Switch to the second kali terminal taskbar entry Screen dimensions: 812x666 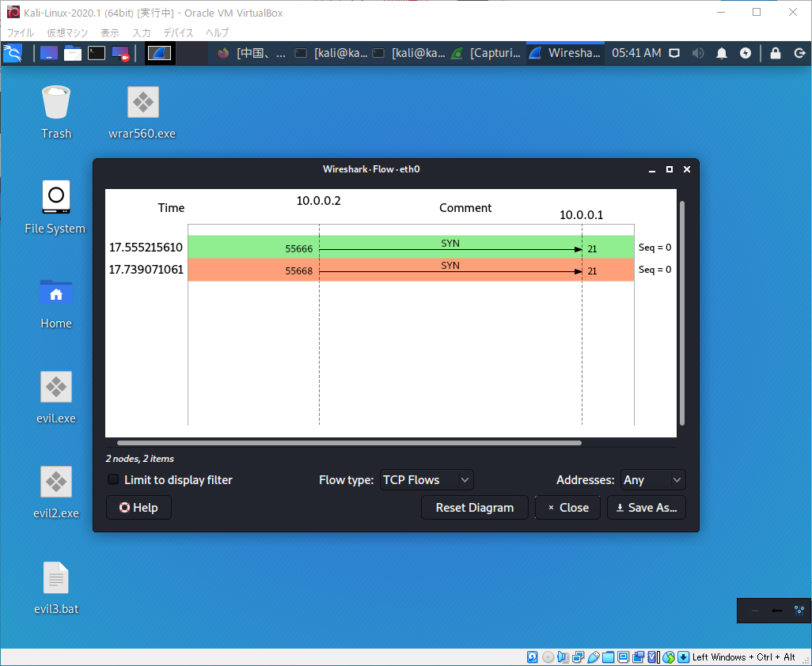coord(408,53)
